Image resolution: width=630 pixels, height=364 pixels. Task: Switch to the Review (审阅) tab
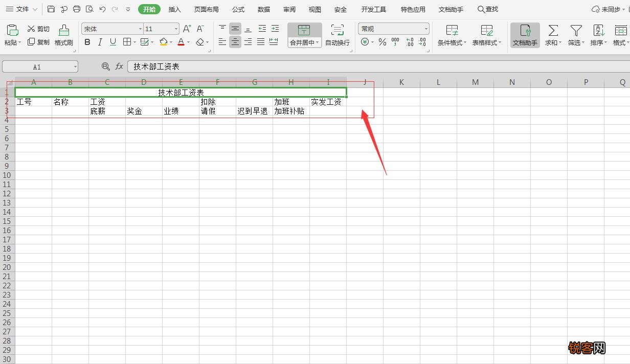(x=289, y=9)
